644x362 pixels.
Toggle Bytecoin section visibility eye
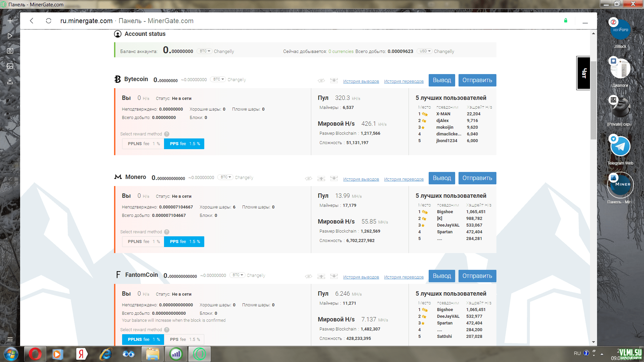321,80
